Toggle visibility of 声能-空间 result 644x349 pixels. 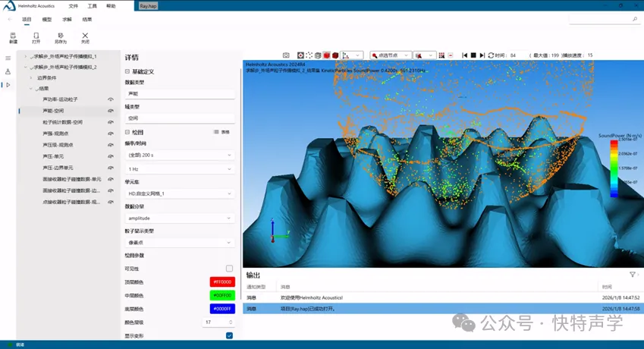[x=111, y=111]
